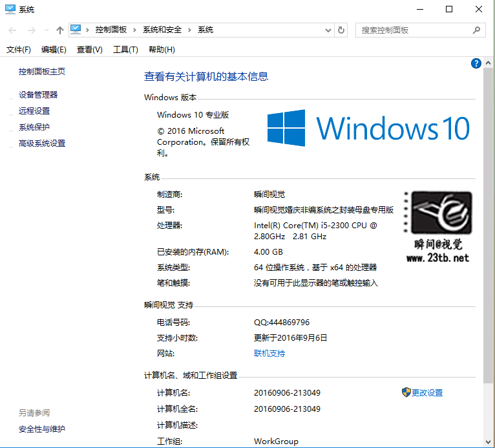Go up one level with up arrow
Screen dimensions: 495x448
[x=59, y=30]
